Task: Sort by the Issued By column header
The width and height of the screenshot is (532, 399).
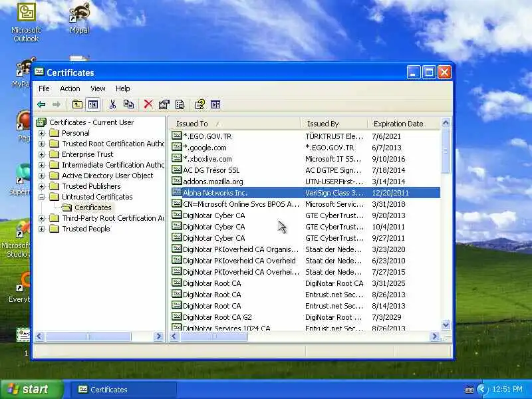Action: (x=334, y=124)
